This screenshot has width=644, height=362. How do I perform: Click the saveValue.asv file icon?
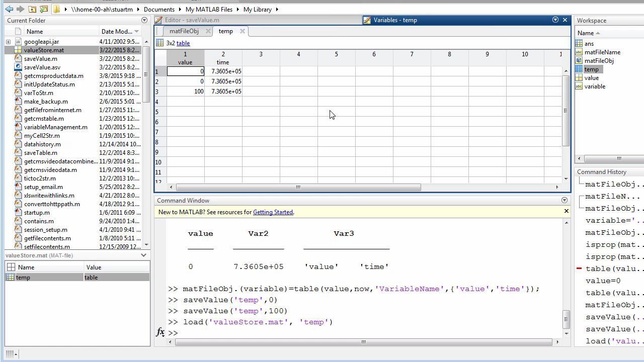coord(18,67)
